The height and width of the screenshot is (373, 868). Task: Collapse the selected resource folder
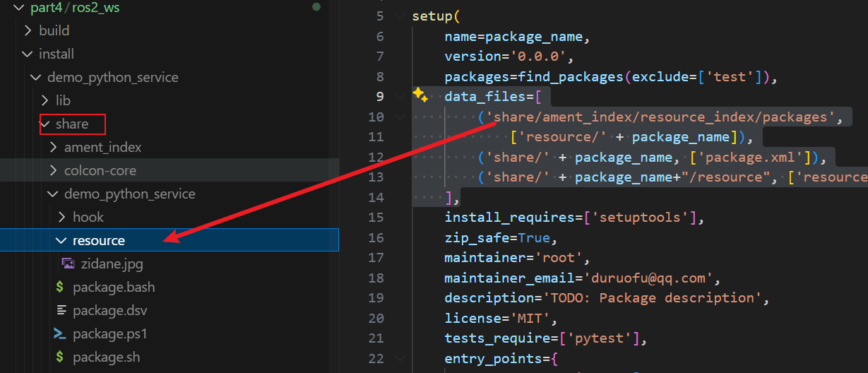tap(62, 240)
